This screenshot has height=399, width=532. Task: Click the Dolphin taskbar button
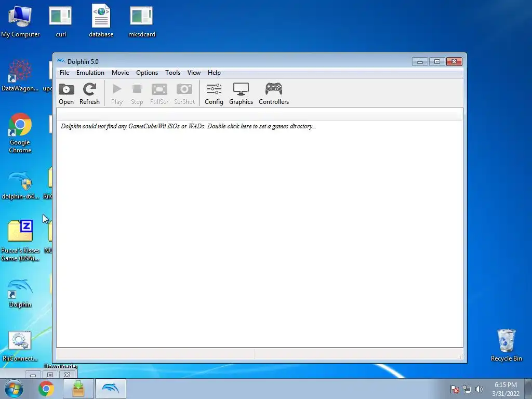(111, 389)
